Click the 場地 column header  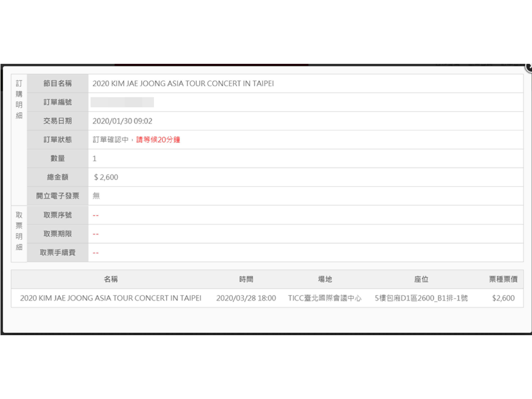(325, 279)
